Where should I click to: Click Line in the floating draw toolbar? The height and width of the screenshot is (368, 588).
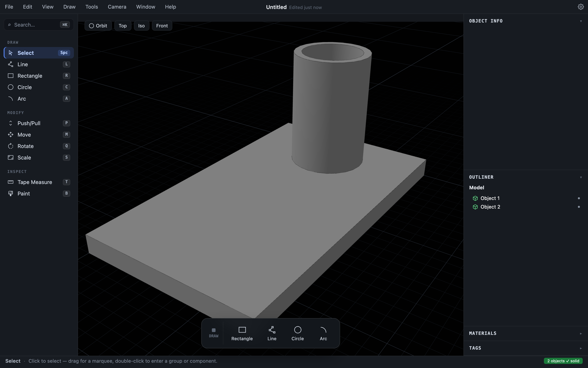click(272, 333)
